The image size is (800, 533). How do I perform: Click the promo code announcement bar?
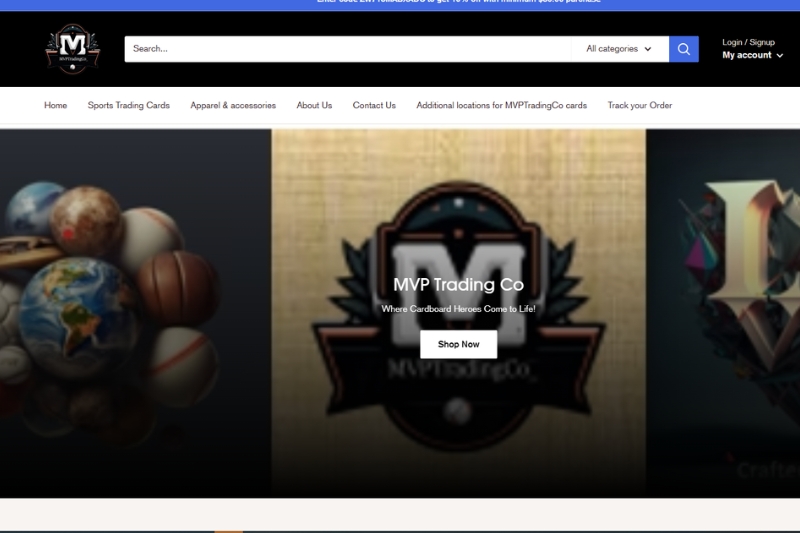pyautogui.click(x=400, y=5)
